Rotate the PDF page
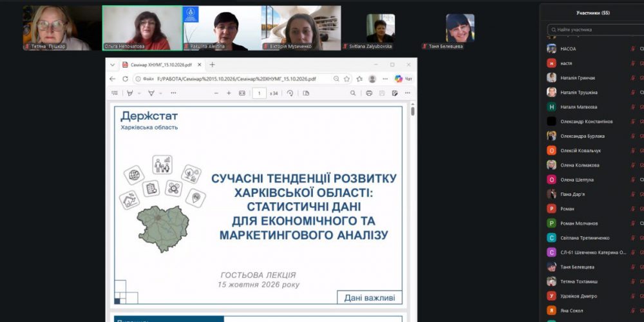 [290, 93]
